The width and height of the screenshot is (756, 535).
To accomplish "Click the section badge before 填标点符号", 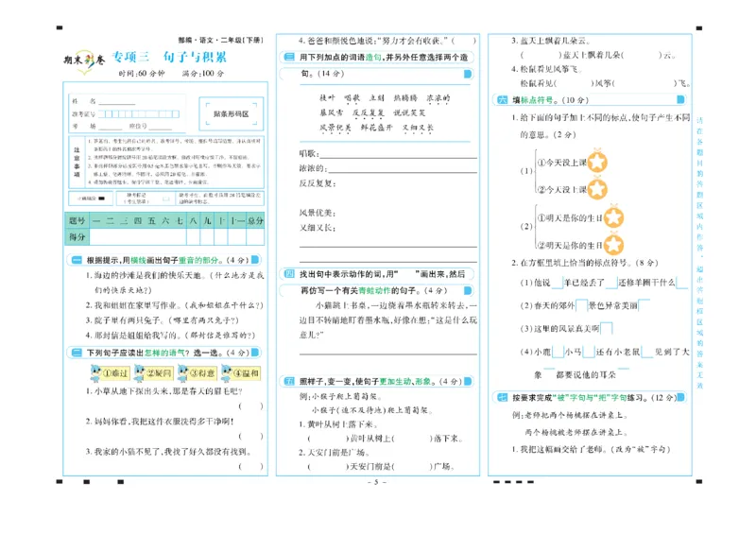I will click(503, 100).
